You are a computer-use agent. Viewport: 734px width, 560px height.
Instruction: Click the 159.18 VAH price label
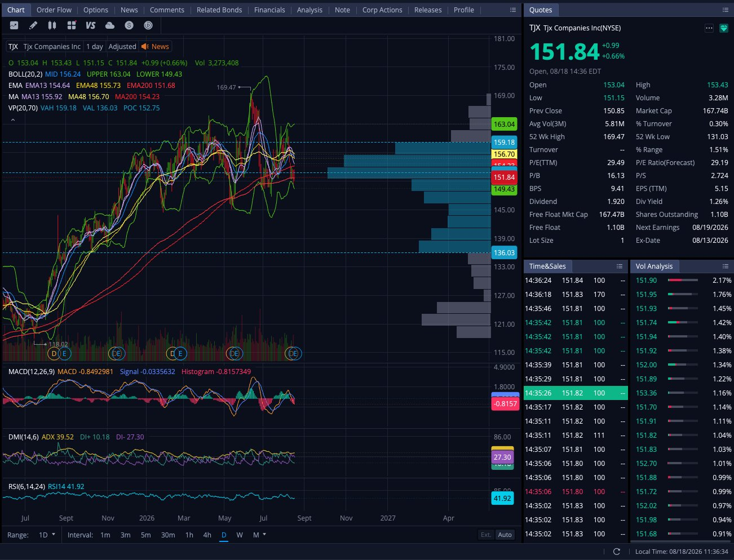504,143
